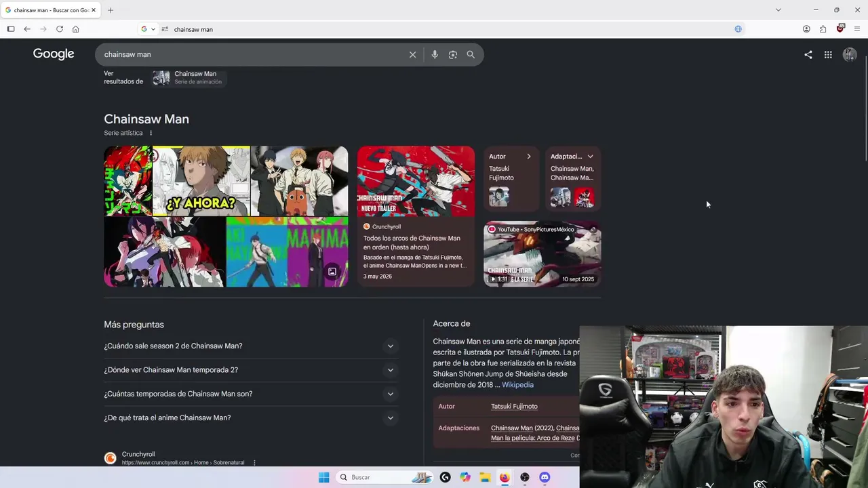Viewport: 868px width, 488px height.
Task: Open the more options dots beside Serie artística
Action: pyautogui.click(x=151, y=134)
